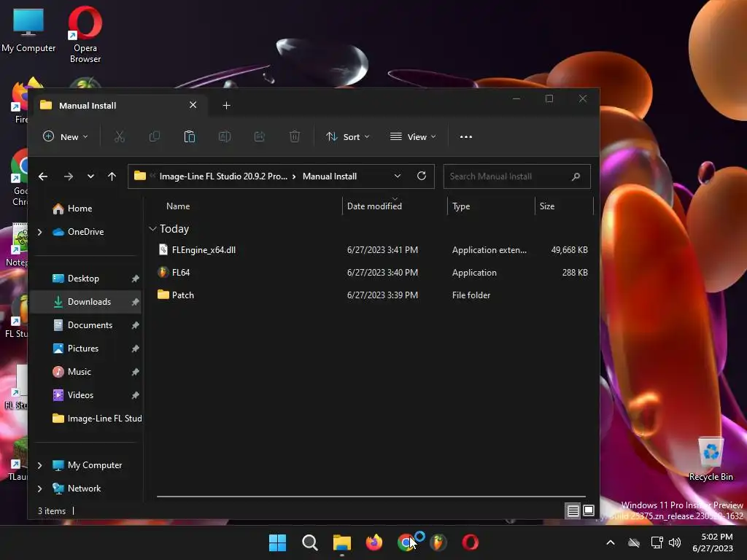
Task: Click the Cut scissors icon in toolbar
Action: click(x=119, y=137)
